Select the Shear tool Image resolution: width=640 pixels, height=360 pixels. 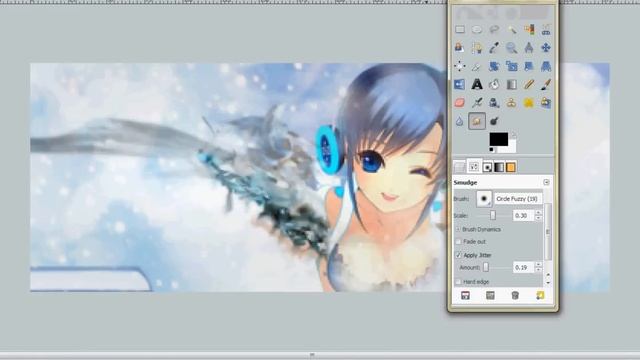click(529, 66)
